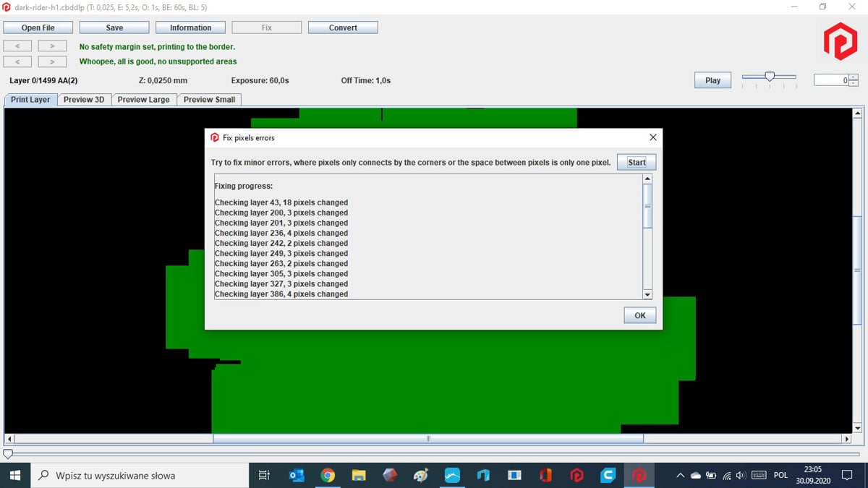The image size is (868, 488).
Task: Confirm dialog with OK button
Action: (x=640, y=315)
